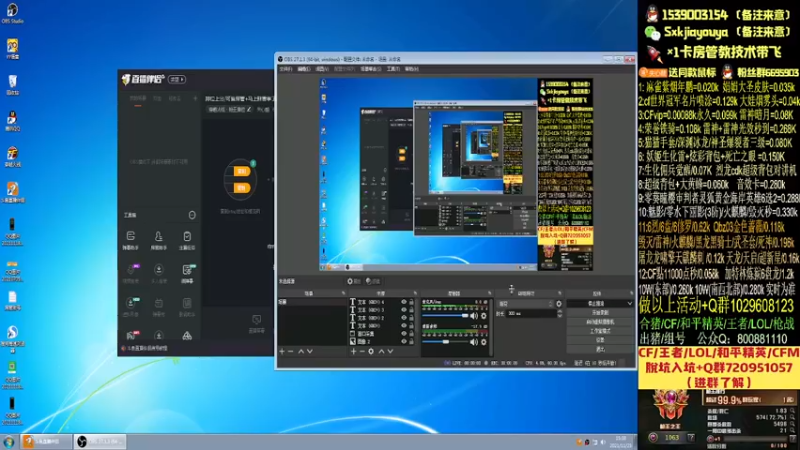
Task: Hide the Image 2 source via eye icon
Action: [404, 341]
